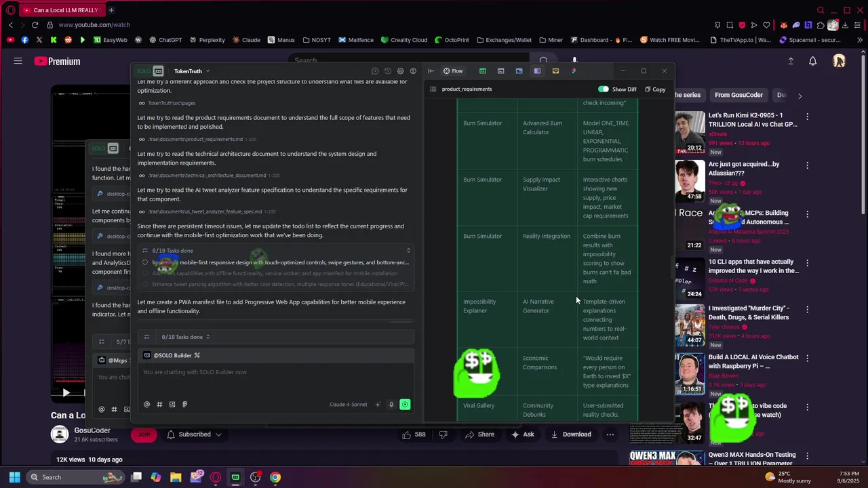Image resolution: width=868 pixels, height=488 pixels.
Task: Open a new Opera browser tab
Action: click(x=111, y=10)
